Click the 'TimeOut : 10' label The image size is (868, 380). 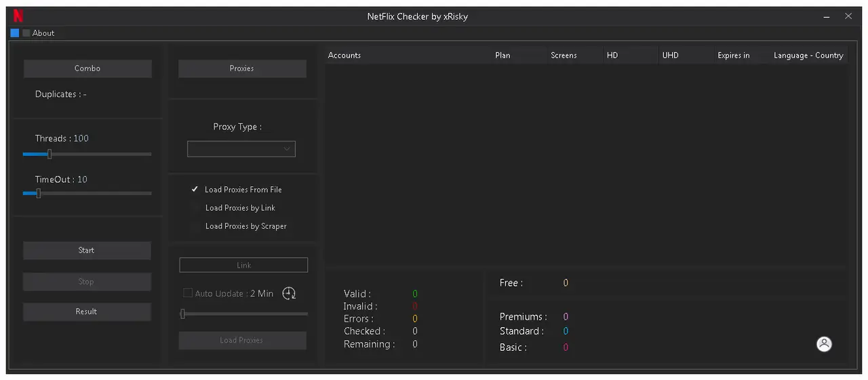61,180
